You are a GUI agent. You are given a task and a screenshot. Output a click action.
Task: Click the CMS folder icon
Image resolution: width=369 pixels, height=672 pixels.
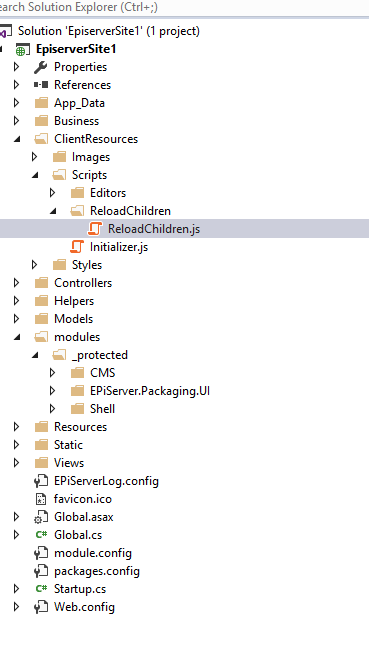77,373
